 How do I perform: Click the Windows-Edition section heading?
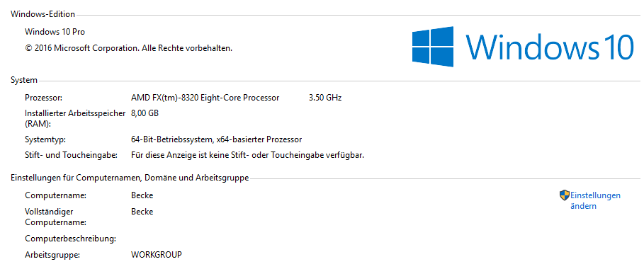tap(43, 14)
